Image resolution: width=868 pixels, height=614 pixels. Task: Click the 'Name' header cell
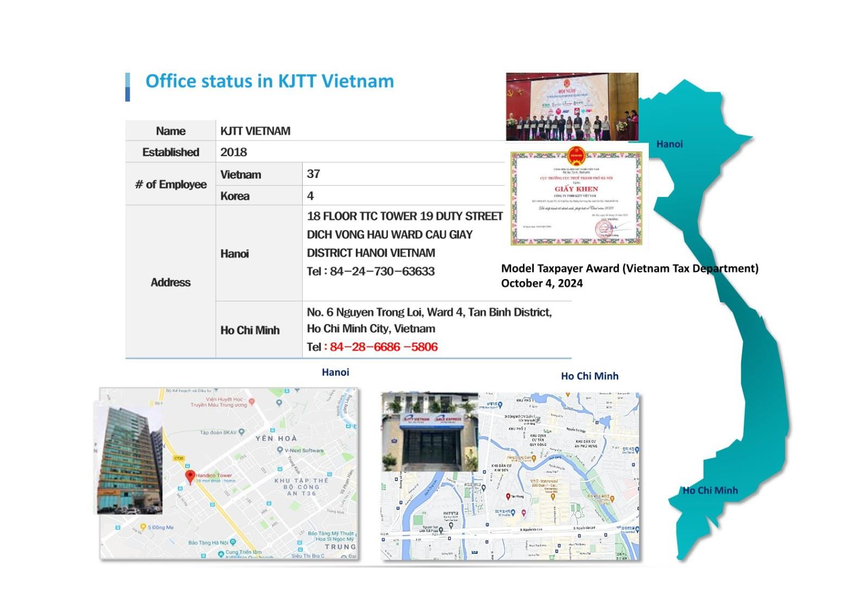click(x=170, y=131)
